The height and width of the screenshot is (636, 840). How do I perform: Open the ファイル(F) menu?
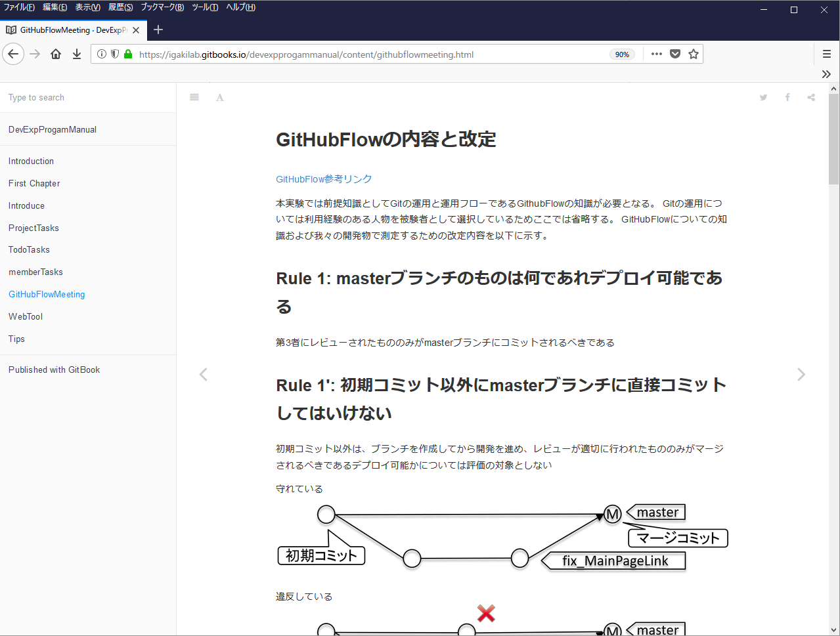19,7
